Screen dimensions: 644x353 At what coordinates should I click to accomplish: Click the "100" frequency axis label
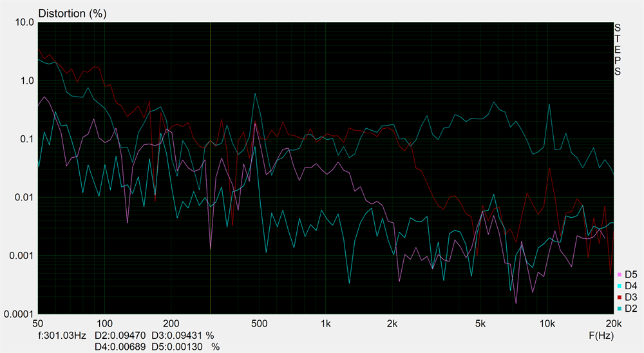click(104, 324)
